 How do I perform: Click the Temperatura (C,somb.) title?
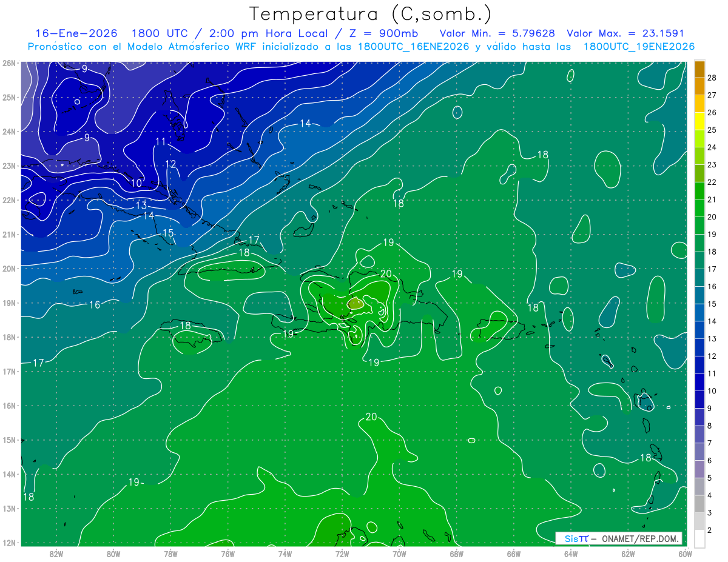371,13
